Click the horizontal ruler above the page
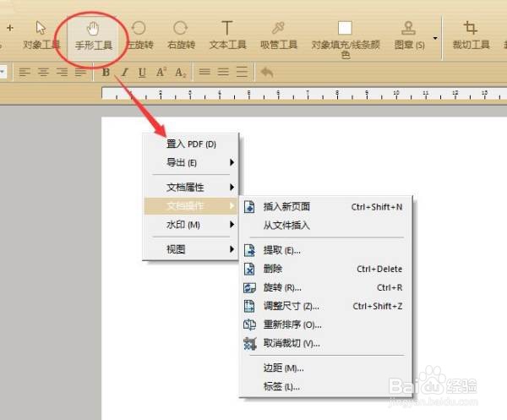507x420 pixels. coord(304,94)
